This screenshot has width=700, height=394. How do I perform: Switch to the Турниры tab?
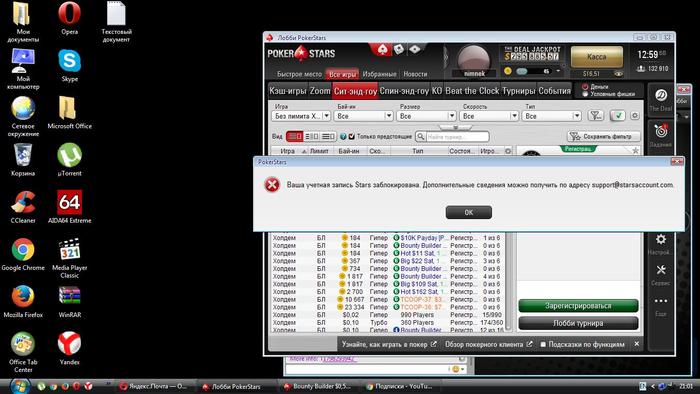pyautogui.click(x=518, y=91)
